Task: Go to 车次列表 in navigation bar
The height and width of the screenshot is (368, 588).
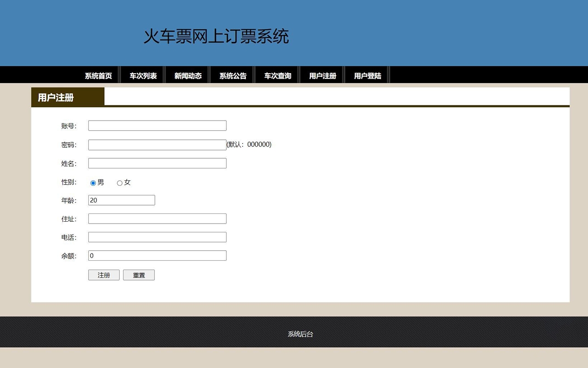Action: click(x=143, y=76)
